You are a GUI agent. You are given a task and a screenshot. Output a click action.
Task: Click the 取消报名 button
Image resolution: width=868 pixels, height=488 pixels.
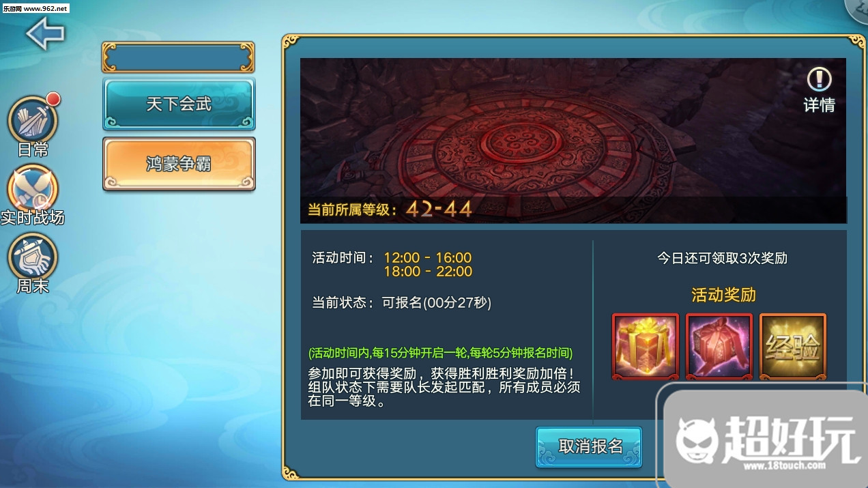(x=589, y=447)
